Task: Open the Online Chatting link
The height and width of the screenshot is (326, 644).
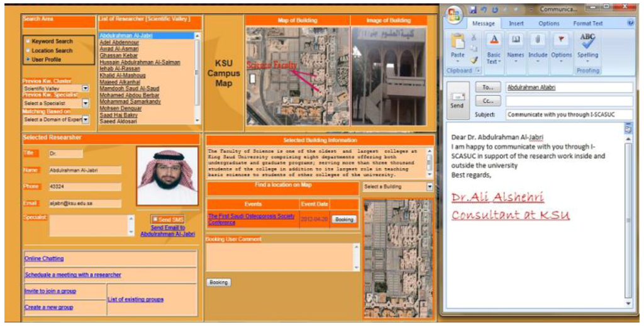Action: pyautogui.click(x=44, y=259)
